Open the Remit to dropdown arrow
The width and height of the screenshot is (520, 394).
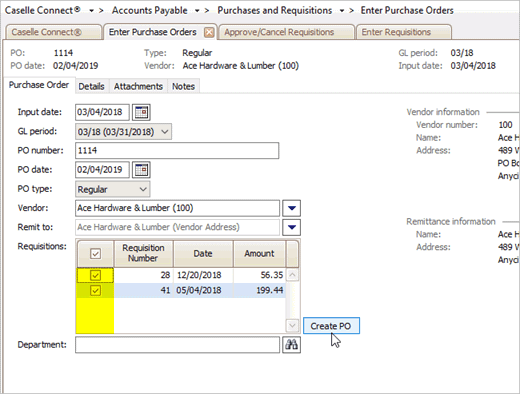coord(292,227)
